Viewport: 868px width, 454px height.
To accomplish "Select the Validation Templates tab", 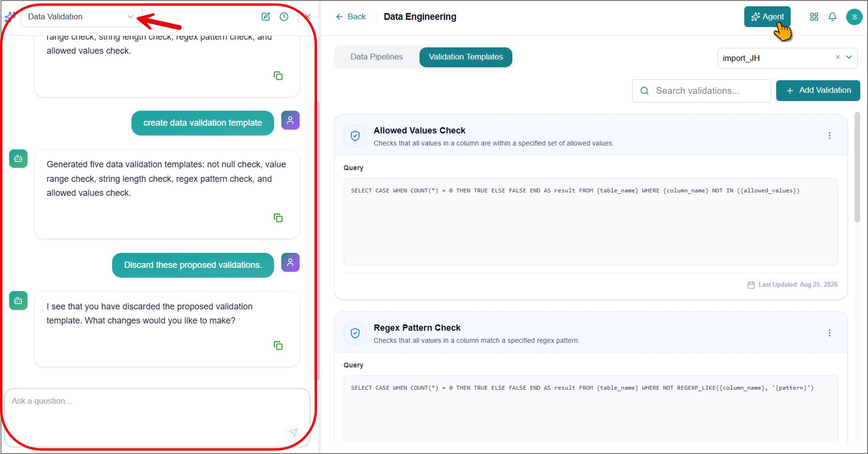I will [466, 57].
